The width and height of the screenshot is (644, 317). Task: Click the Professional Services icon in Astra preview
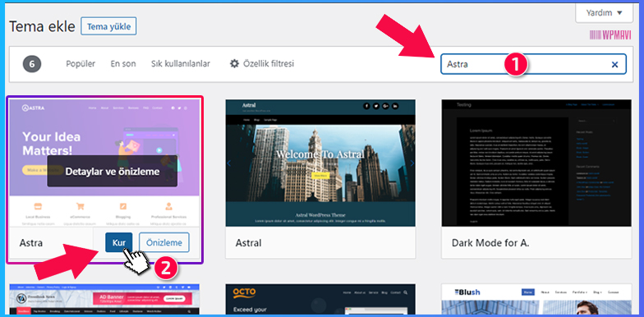(x=168, y=206)
